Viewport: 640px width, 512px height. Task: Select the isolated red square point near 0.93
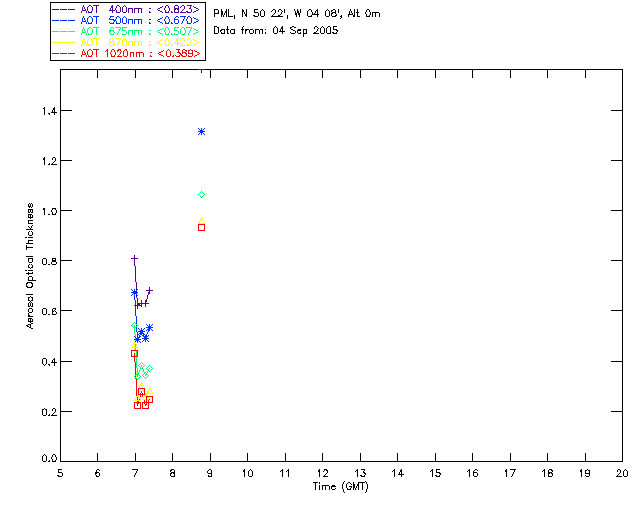[x=201, y=227]
